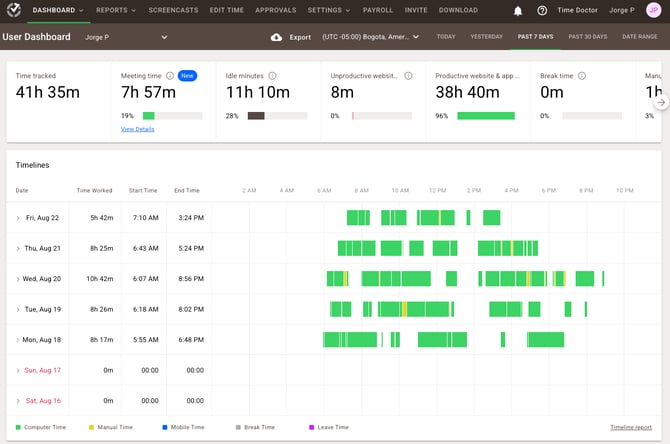Expand the Fri, Aug 22 row
This screenshot has height=444, width=670.
pyautogui.click(x=18, y=218)
